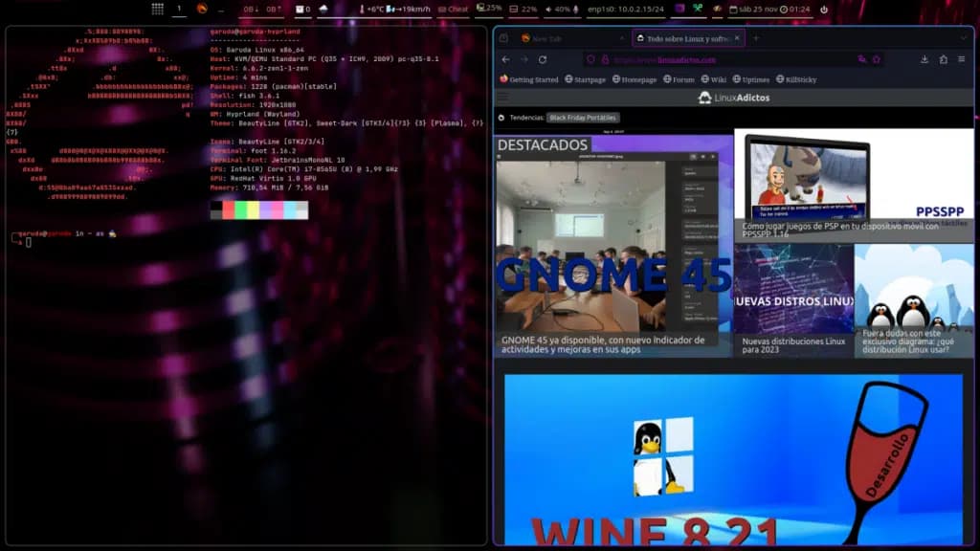Open the WINE 8.21 article banner

[x=733, y=459]
